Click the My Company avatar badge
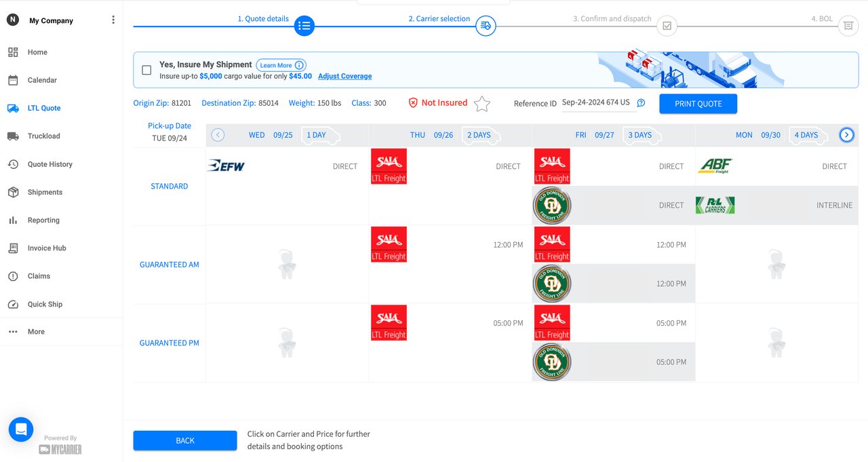Screen dimensions: 868x462 [x=13, y=20]
